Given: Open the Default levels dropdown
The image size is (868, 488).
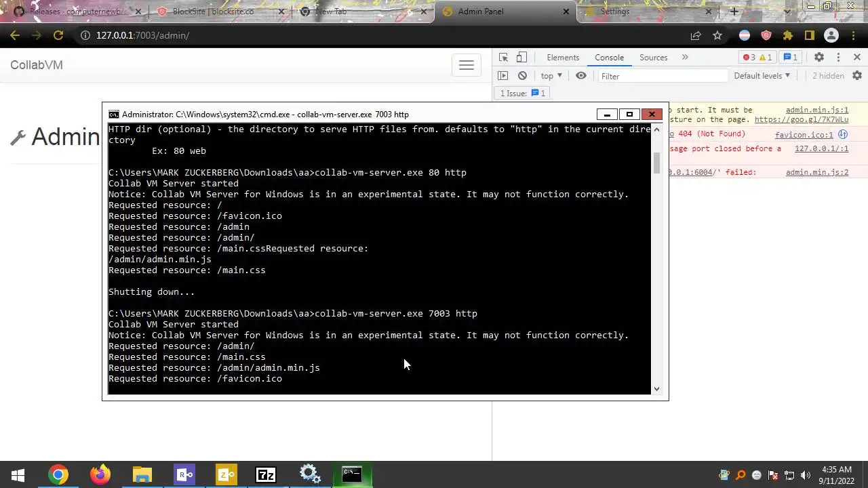Looking at the screenshot, I should coord(762,76).
